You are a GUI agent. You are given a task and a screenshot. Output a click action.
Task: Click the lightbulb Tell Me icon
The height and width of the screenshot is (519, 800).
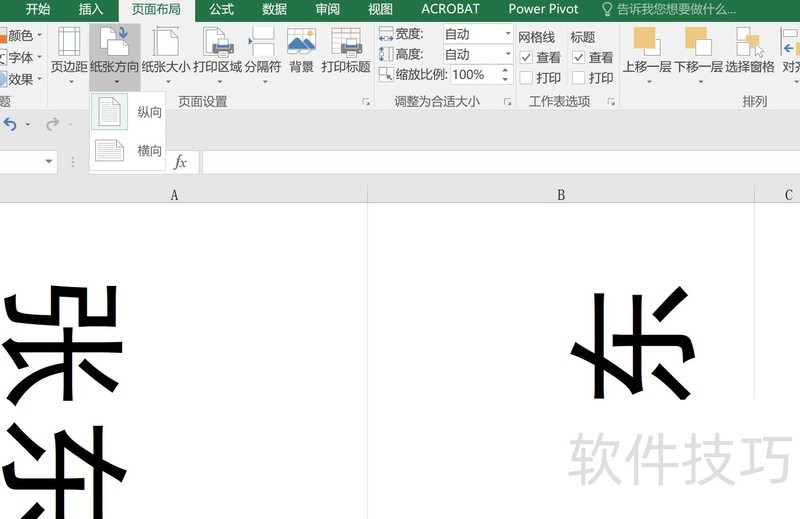(x=607, y=9)
